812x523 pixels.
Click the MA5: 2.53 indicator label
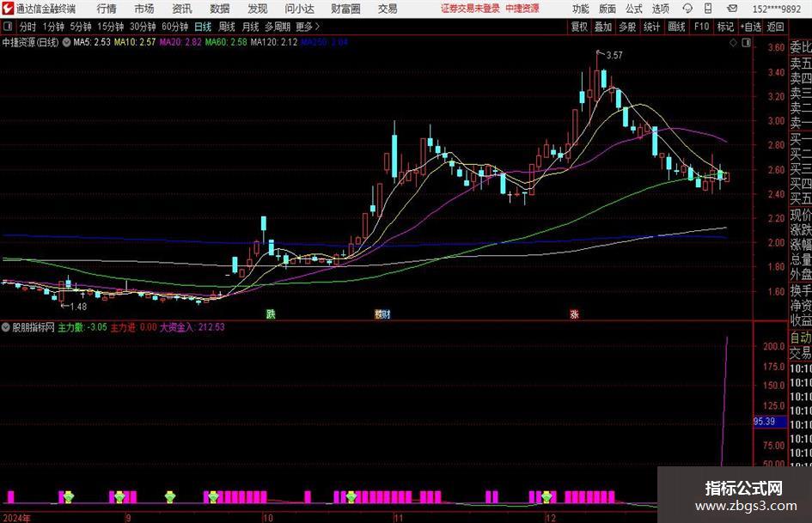coord(92,42)
